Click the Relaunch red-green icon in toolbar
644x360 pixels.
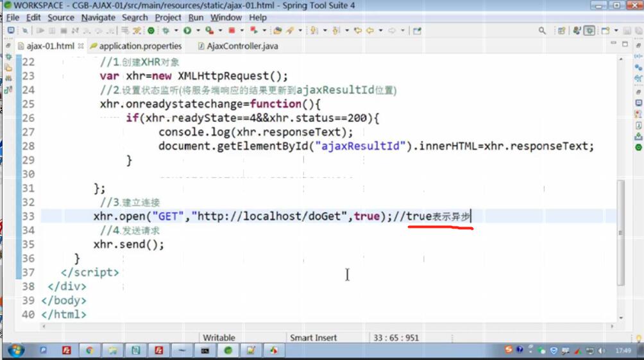point(254,30)
